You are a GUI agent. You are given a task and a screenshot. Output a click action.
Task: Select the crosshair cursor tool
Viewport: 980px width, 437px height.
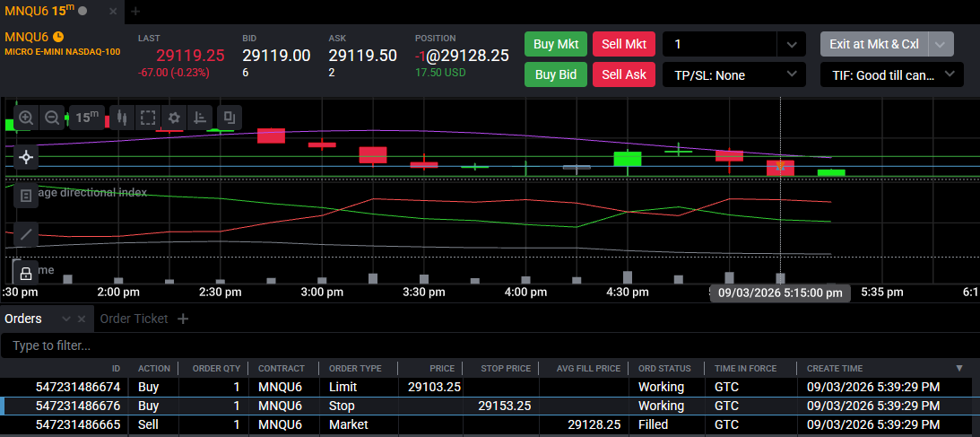coord(26,157)
